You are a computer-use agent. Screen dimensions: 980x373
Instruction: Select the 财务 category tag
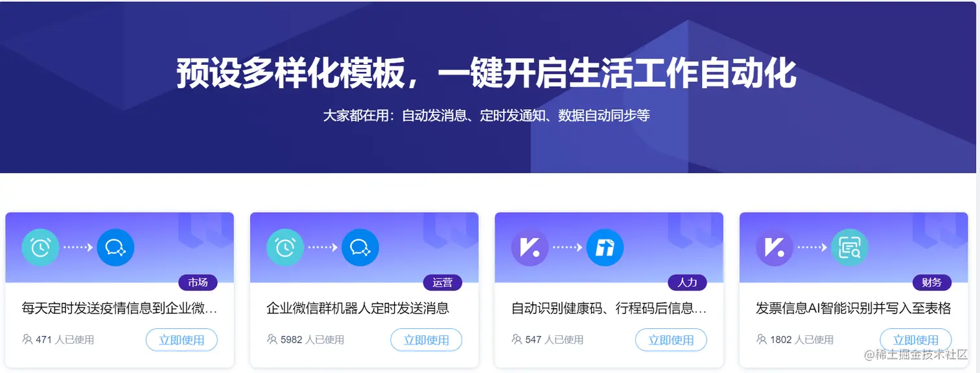[932, 282]
